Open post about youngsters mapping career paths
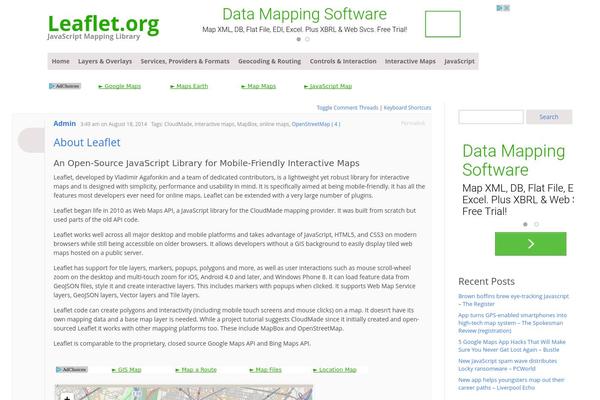 (x=511, y=384)
